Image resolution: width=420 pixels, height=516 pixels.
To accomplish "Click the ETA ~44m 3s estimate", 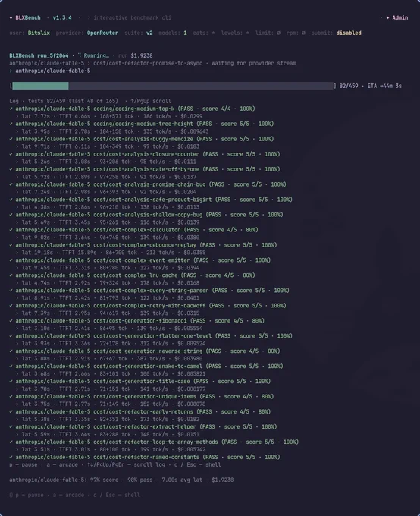I will (x=384, y=86).
